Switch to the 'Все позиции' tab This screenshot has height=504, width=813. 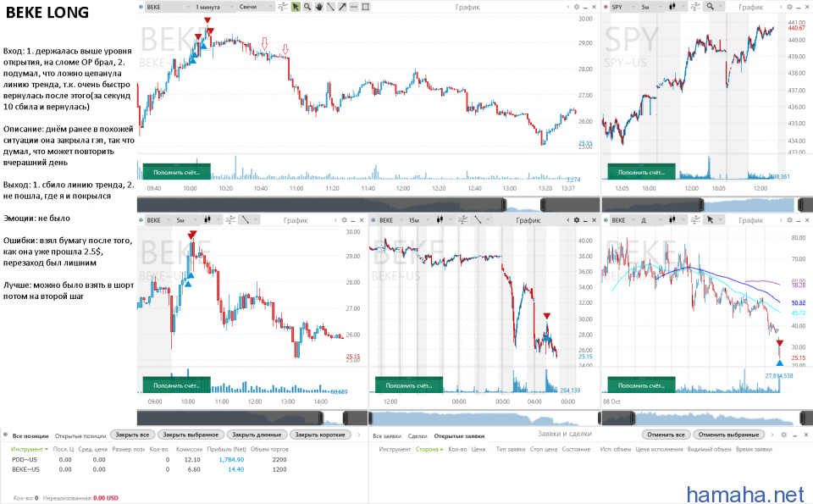pos(30,436)
